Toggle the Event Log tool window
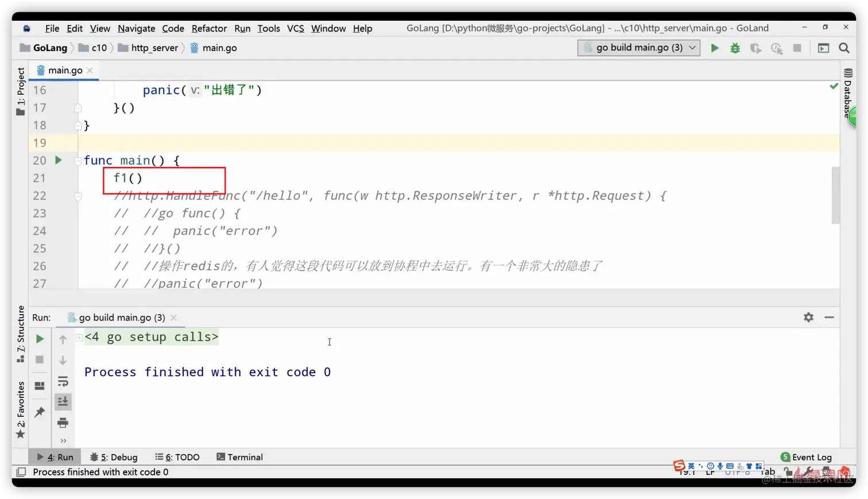The image size is (868, 499). coord(806,457)
